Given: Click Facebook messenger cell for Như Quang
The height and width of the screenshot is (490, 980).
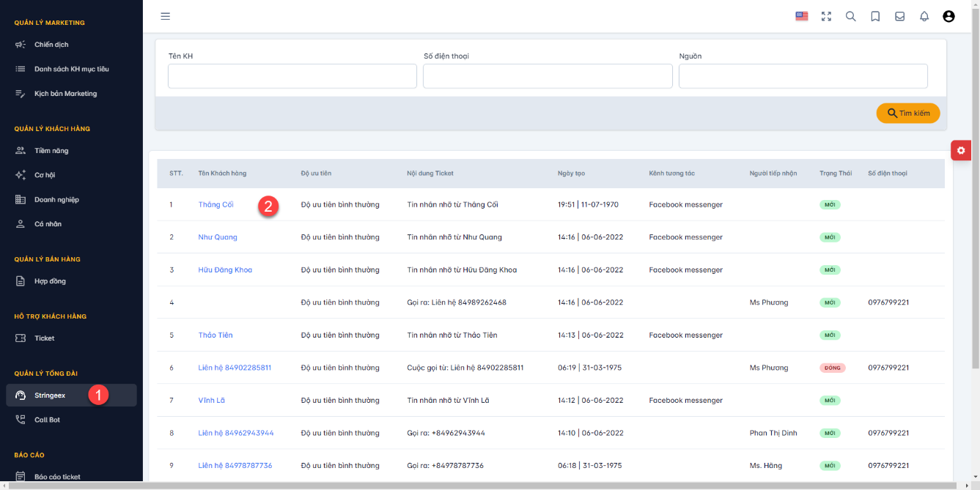Looking at the screenshot, I should (x=685, y=237).
